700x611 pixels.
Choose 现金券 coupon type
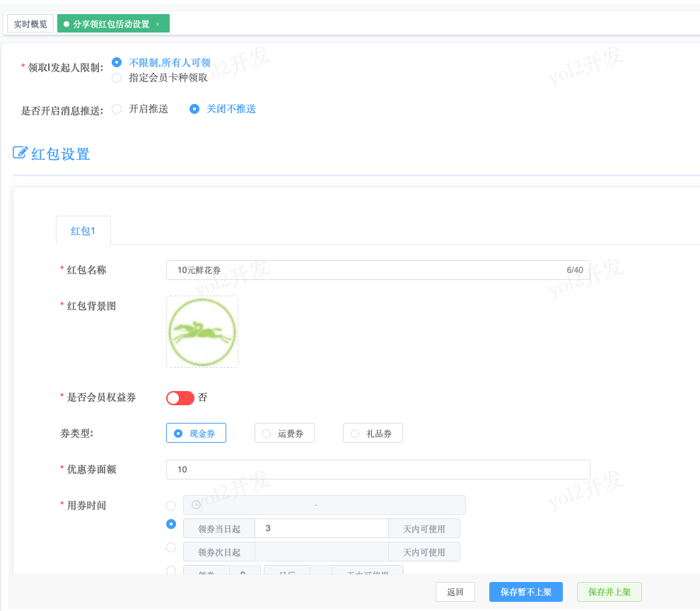tap(196, 433)
